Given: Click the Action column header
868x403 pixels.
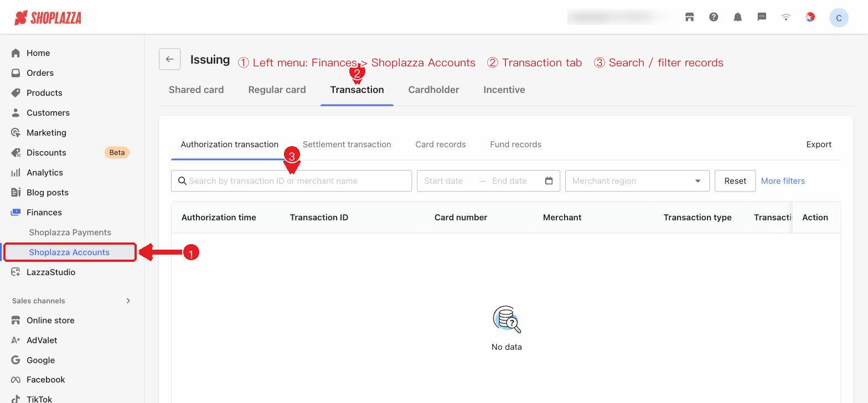Looking at the screenshot, I should pos(815,218).
